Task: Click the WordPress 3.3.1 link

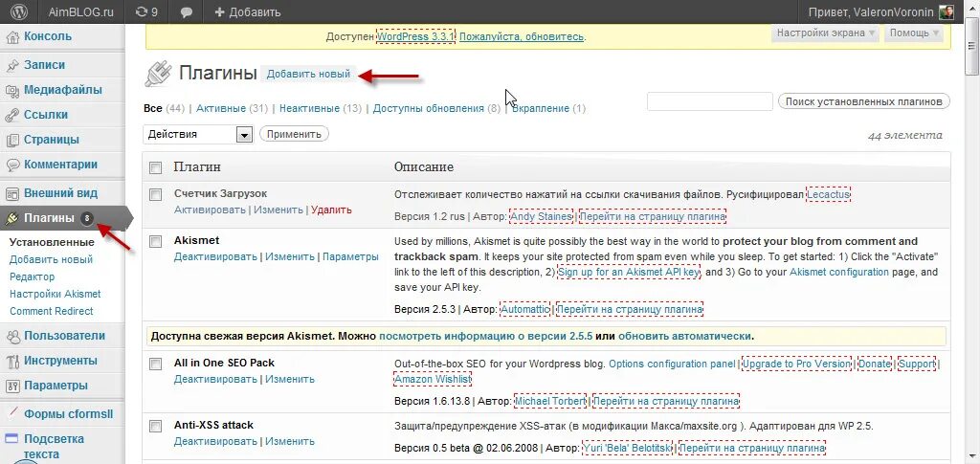Action: coord(416,36)
